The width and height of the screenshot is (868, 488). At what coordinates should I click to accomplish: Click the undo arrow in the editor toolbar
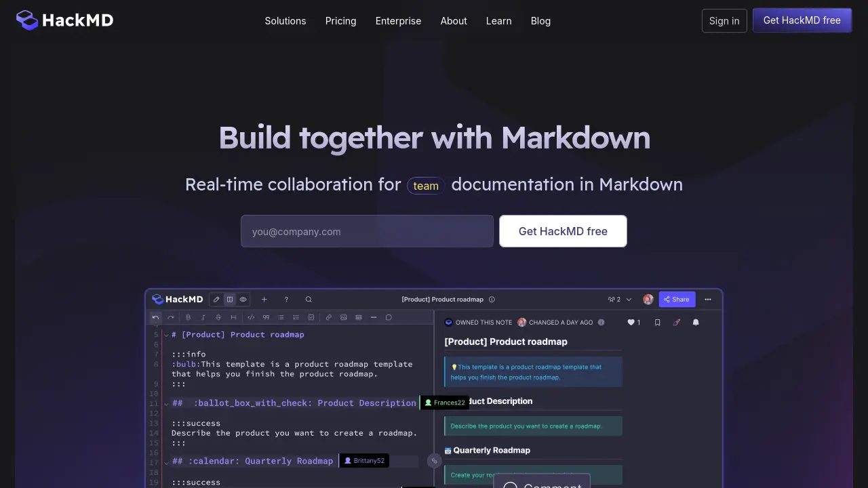tap(155, 317)
